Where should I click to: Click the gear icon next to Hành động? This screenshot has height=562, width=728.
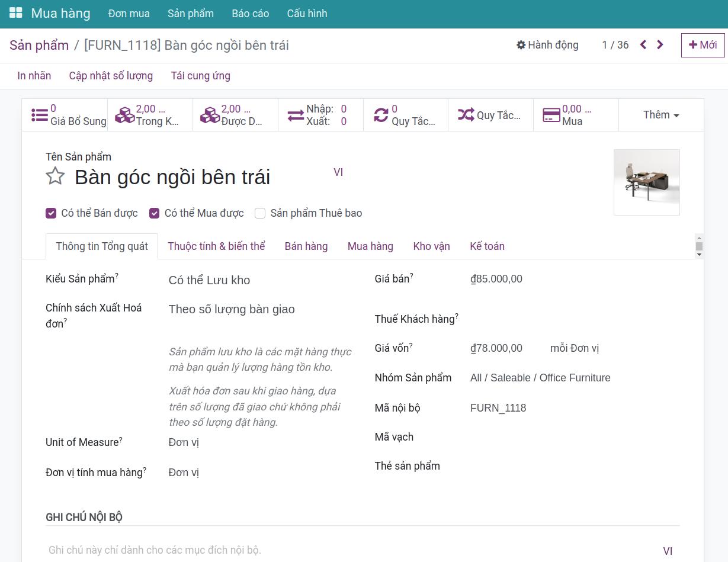521,44
